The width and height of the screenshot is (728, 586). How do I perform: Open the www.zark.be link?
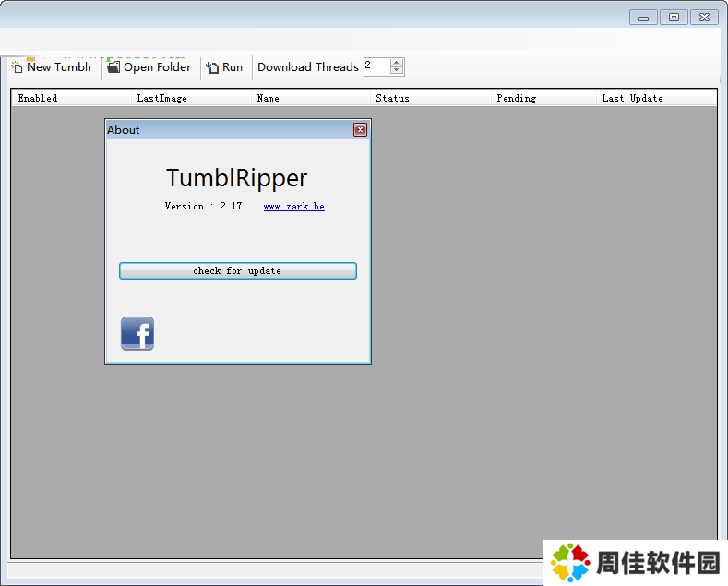294,206
